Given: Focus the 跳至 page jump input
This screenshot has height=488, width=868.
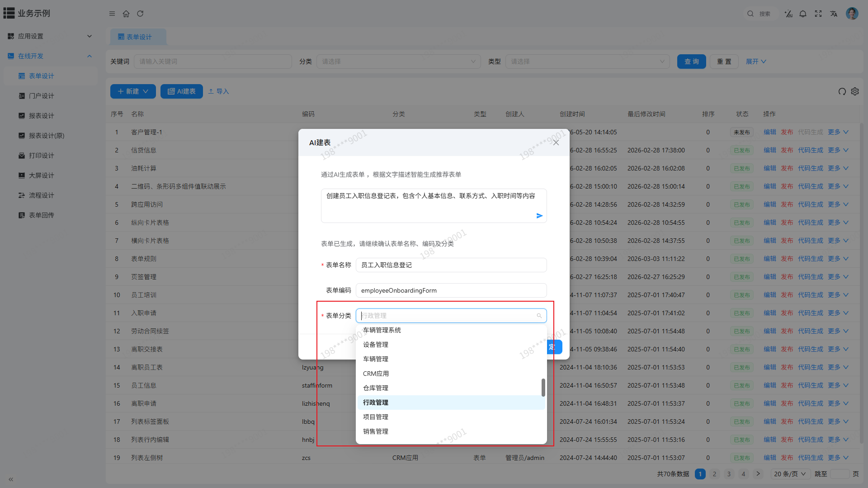Looking at the screenshot, I should coord(840,474).
